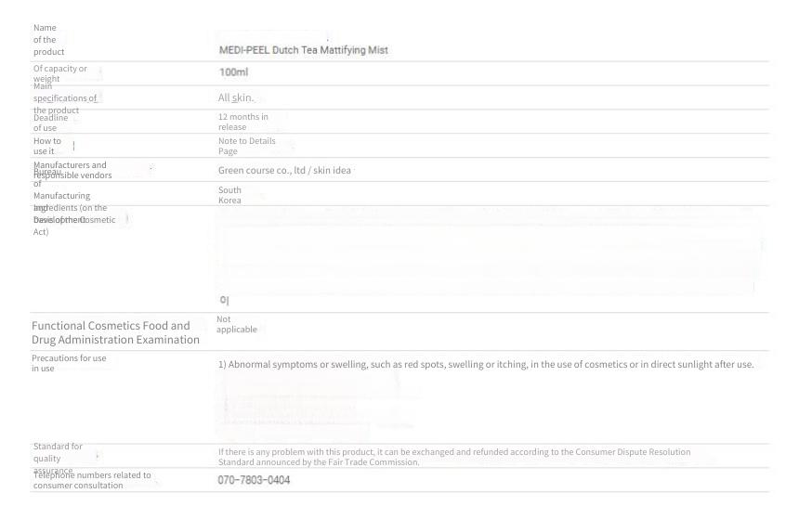Select the 'South Korea' manufacturing value
The width and height of the screenshot is (799, 532).
tap(229, 195)
